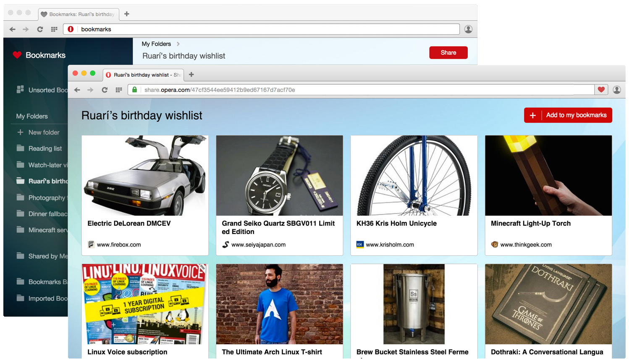This screenshot has height=364, width=629.
Task: Click Forward arrow in rear Bookmarks window
Action: coord(26,29)
